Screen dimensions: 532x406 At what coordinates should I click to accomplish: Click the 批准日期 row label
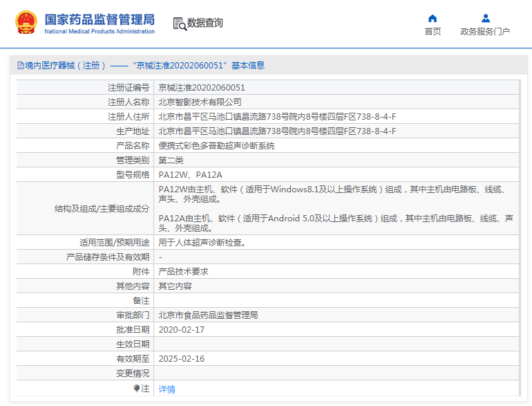(x=133, y=330)
